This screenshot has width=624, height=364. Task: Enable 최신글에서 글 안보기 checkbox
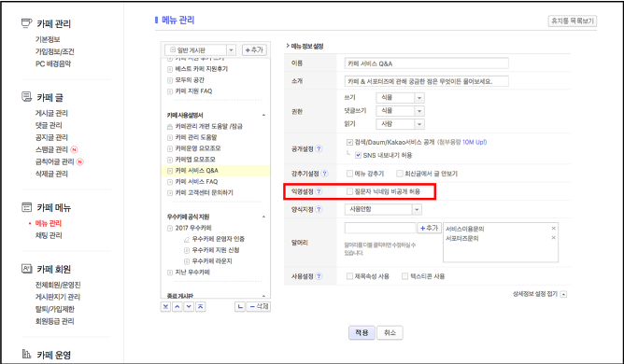pos(400,174)
